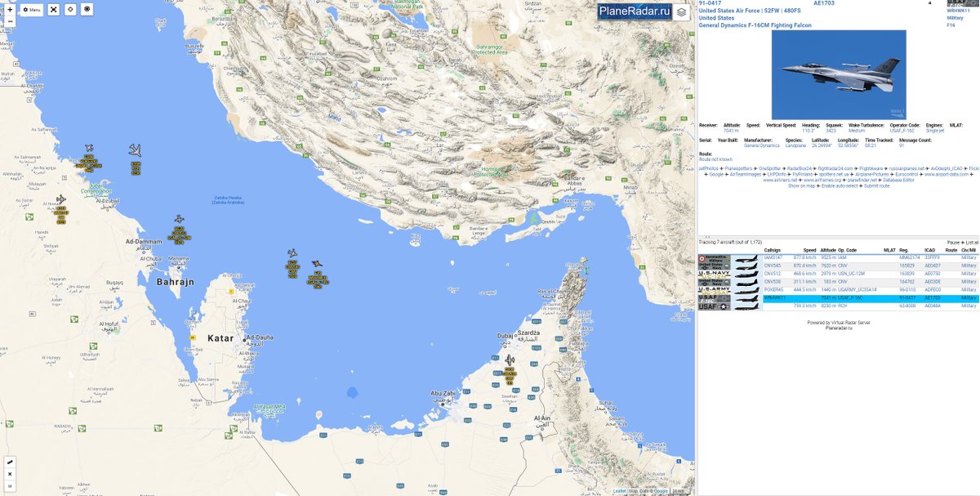
Task: Select the highlighted WRHWK11 row
Action: pyautogui.click(x=871, y=297)
